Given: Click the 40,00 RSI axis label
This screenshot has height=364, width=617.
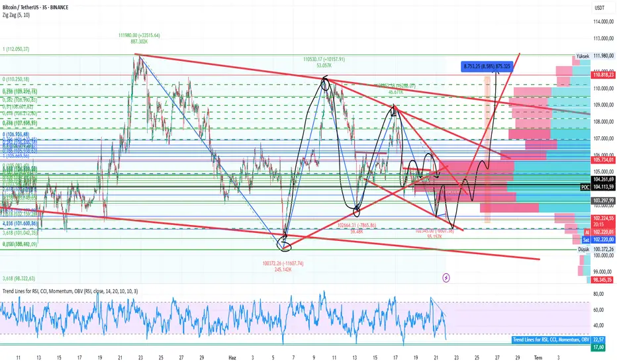Looking at the screenshot, I should tap(598, 326).
